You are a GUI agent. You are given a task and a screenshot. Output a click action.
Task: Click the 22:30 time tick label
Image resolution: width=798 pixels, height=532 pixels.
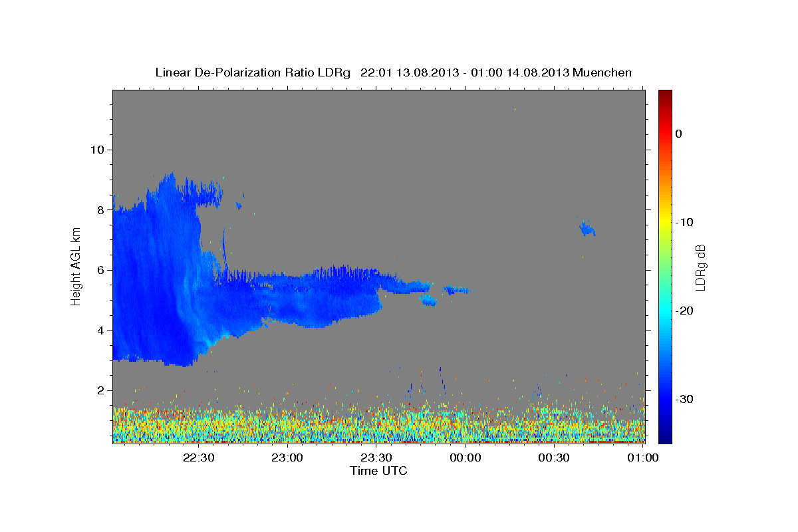click(198, 458)
